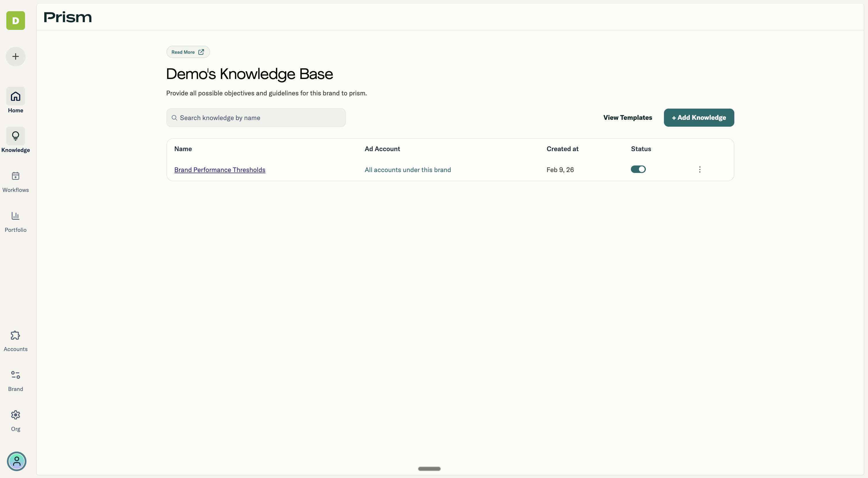Open the user profile menu at bottom
Viewport: 868px width, 478px height.
(x=16, y=461)
